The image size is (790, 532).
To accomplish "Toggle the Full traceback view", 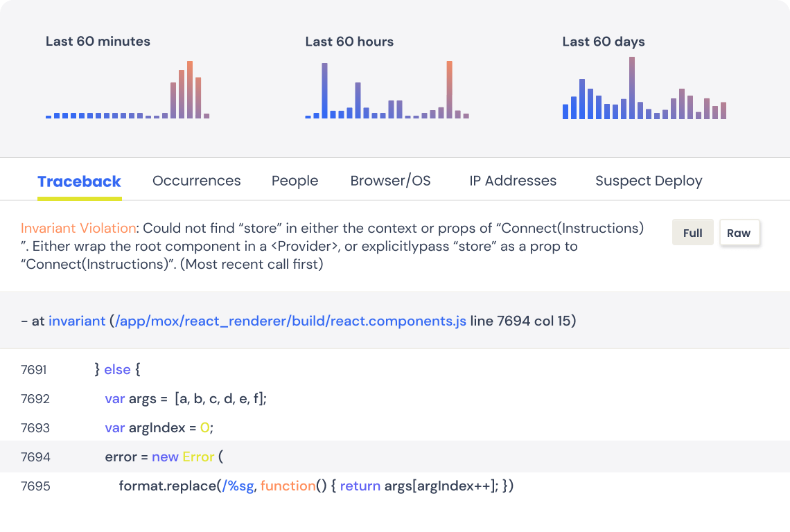I will (x=692, y=233).
